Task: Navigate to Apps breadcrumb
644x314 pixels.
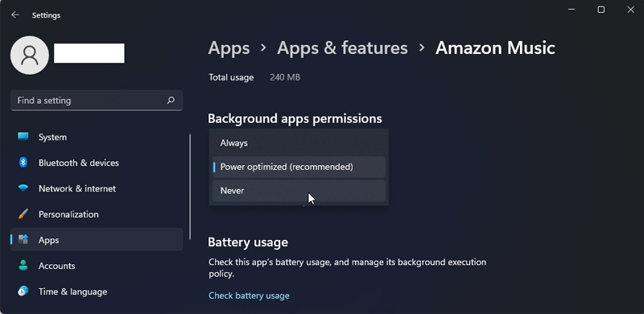Action: click(x=229, y=48)
